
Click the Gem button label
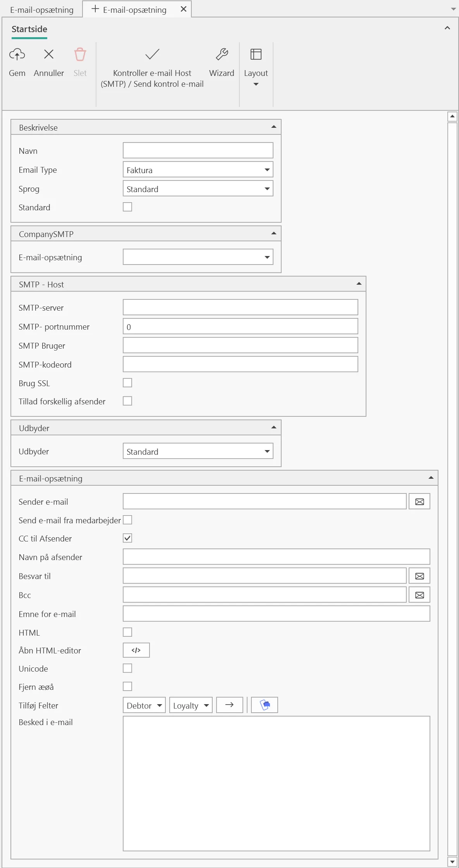17,73
